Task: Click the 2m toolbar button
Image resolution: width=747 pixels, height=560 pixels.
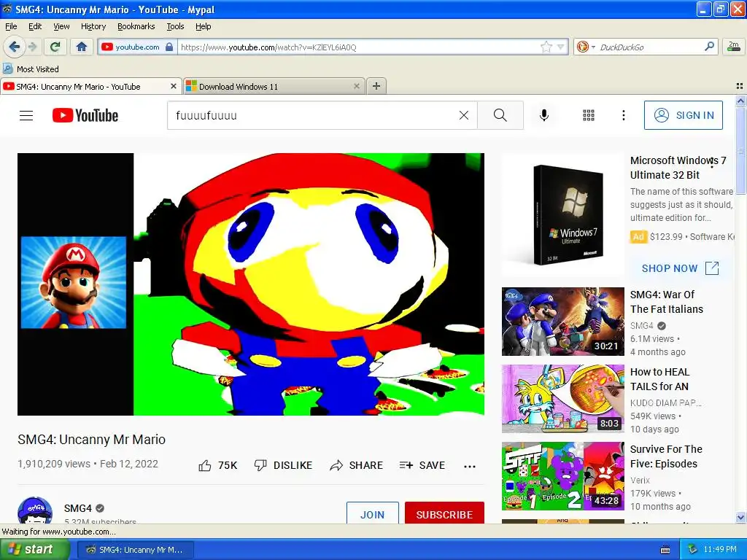Action: click(734, 46)
